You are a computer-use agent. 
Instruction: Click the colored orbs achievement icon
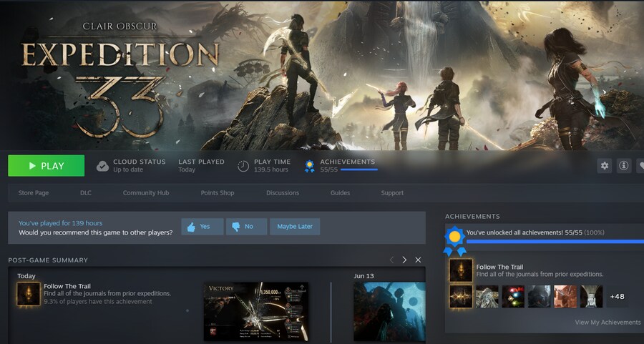point(513,296)
